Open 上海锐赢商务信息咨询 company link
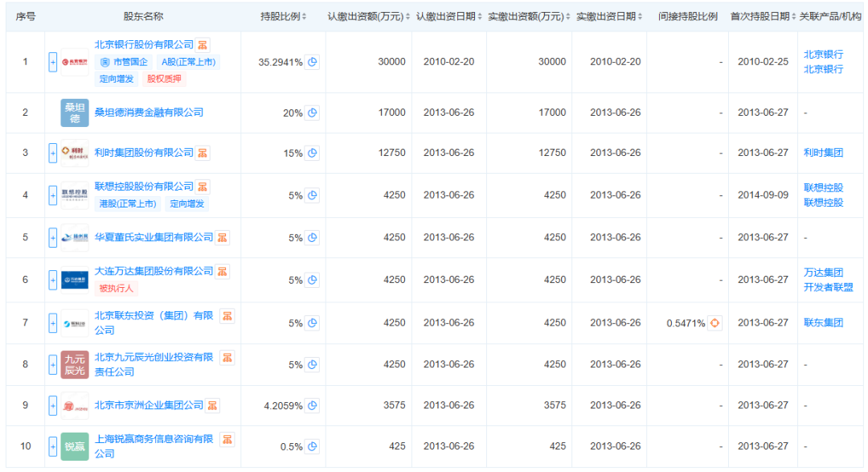The width and height of the screenshot is (868, 472). click(x=154, y=446)
